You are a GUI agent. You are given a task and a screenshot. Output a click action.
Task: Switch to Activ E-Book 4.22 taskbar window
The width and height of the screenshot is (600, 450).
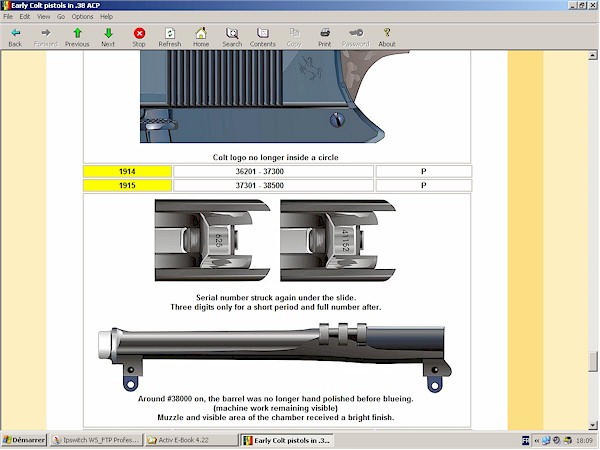coord(191,440)
